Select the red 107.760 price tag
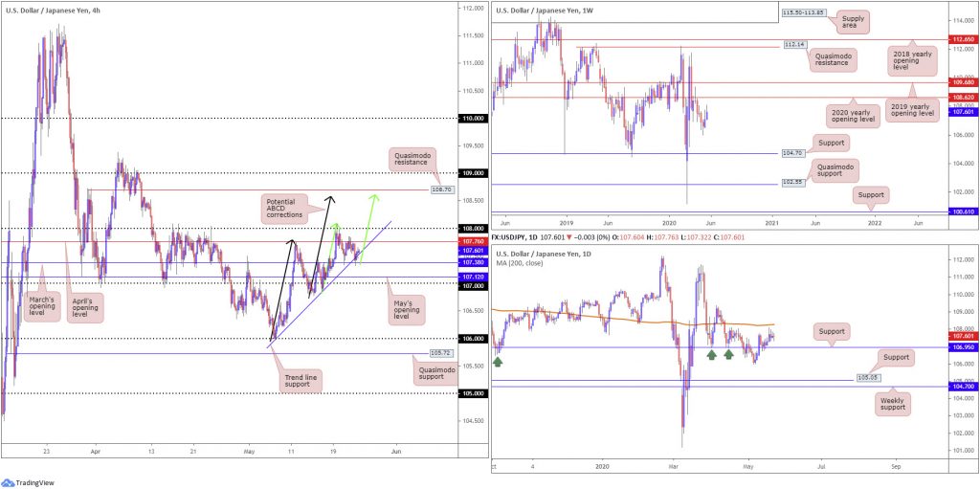This screenshot has width=980, height=489. click(x=473, y=241)
